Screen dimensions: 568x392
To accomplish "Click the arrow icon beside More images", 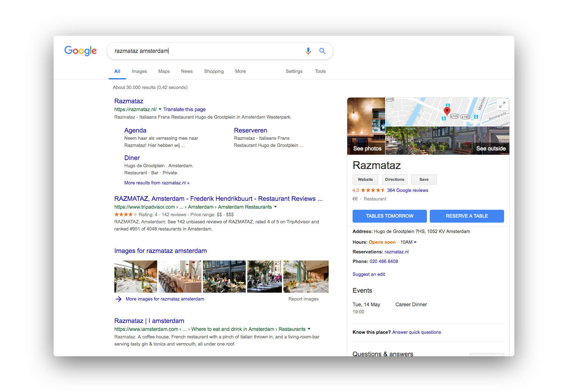I will click(118, 299).
